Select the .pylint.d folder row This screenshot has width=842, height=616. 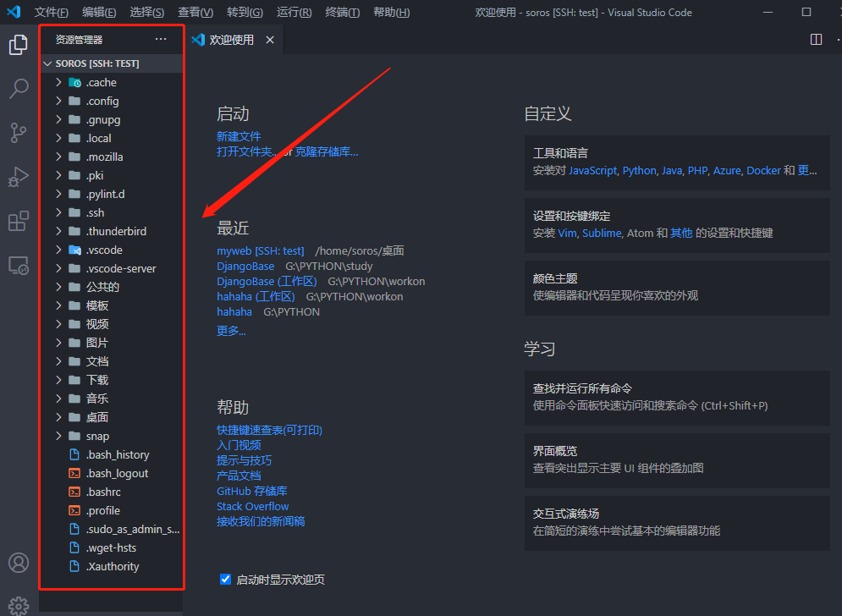tap(113, 194)
